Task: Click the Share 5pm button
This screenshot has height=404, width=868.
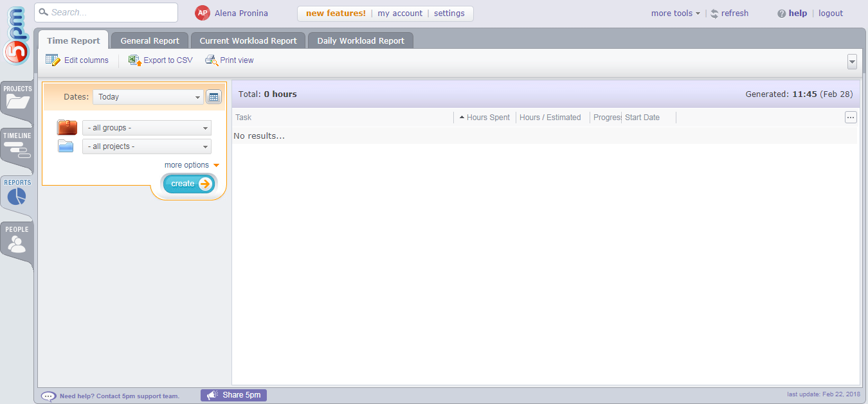Action: click(x=233, y=395)
